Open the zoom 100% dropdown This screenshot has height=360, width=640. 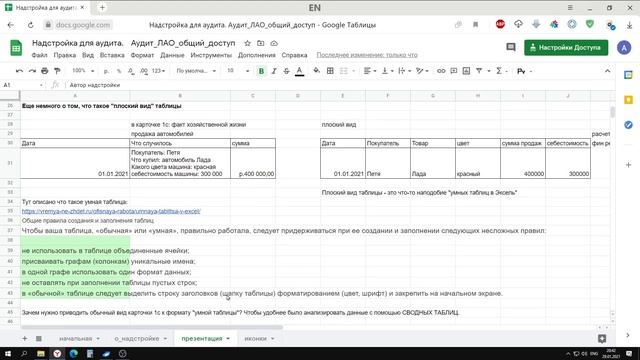click(x=83, y=71)
